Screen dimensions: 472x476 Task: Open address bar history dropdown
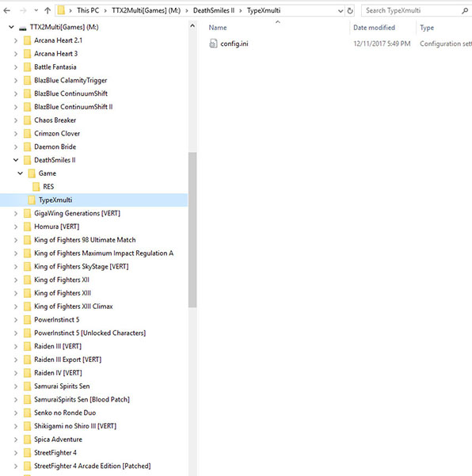(x=341, y=11)
